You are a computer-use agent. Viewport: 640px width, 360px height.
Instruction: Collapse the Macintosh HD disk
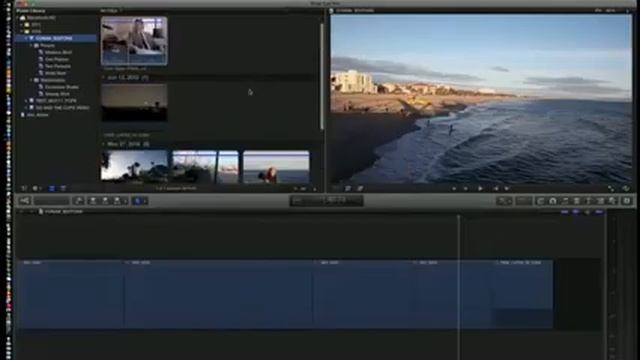tap(17, 18)
